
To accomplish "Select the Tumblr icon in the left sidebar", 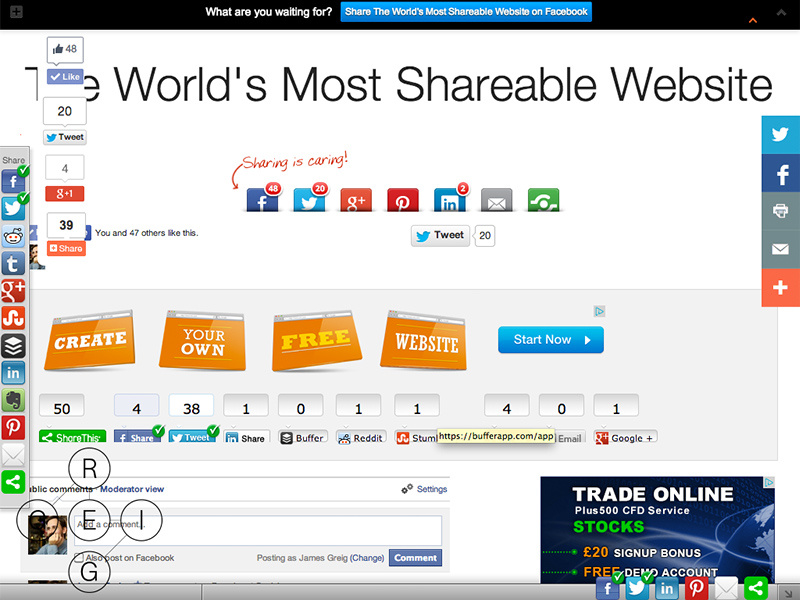I will pyautogui.click(x=13, y=263).
